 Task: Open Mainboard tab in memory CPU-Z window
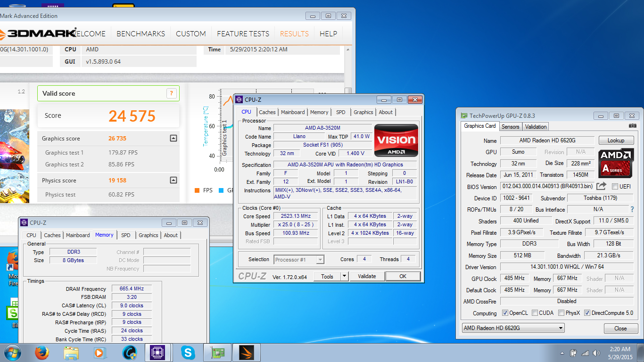[78, 235]
